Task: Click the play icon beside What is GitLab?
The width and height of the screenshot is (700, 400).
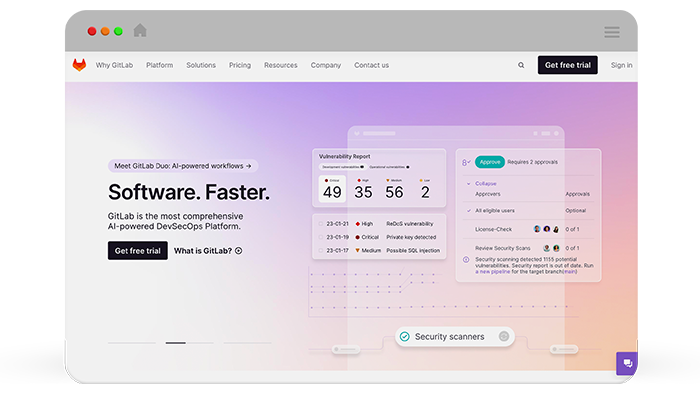Action: pyautogui.click(x=238, y=251)
